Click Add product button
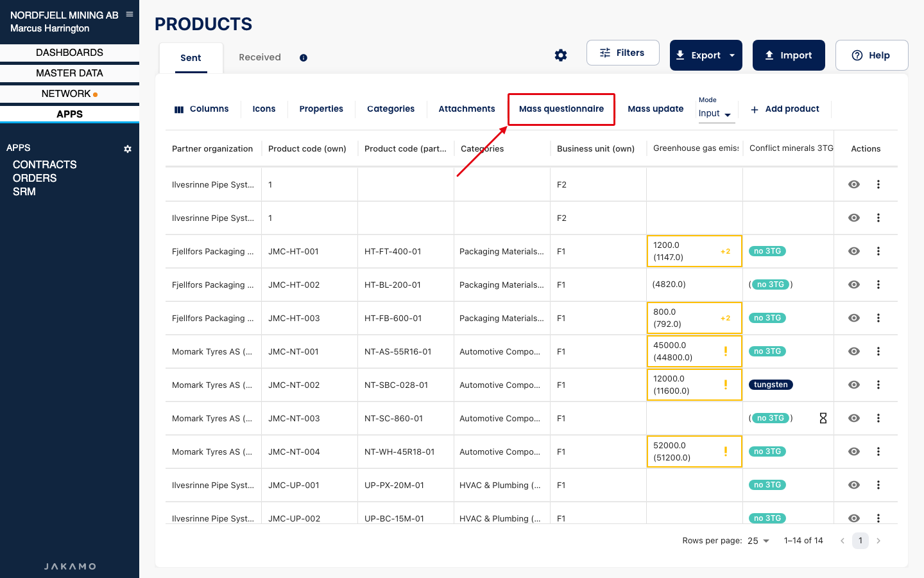The width and height of the screenshot is (924, 578). (785, 109)
